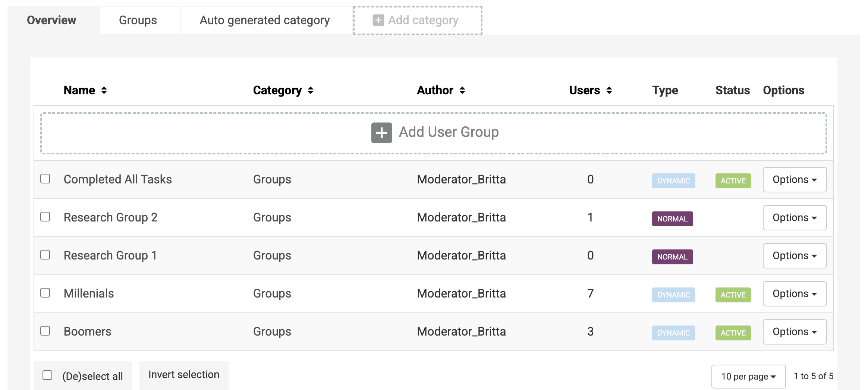Screen dimensions: 868x390
Task: Open the 10 per page dropdown
Action: pos(748,376)
